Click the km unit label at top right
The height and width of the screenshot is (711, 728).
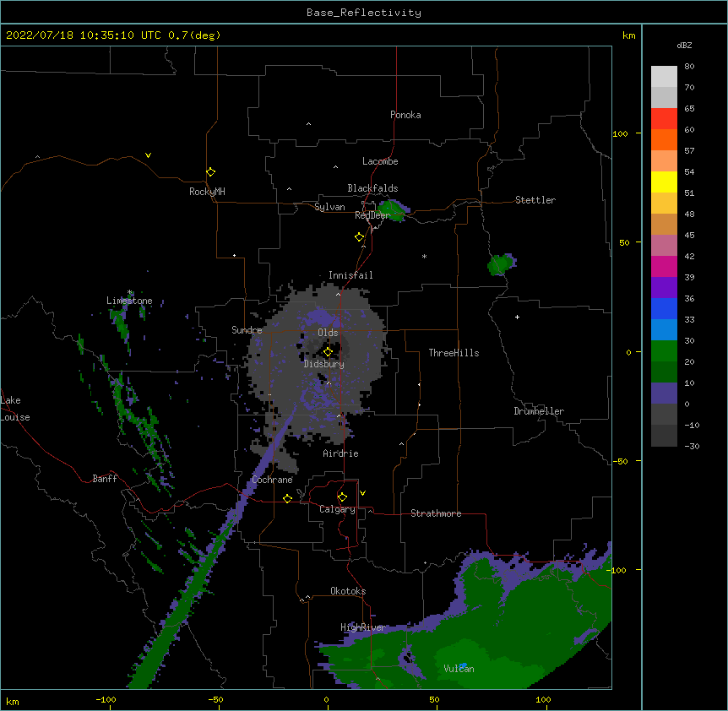629,35
